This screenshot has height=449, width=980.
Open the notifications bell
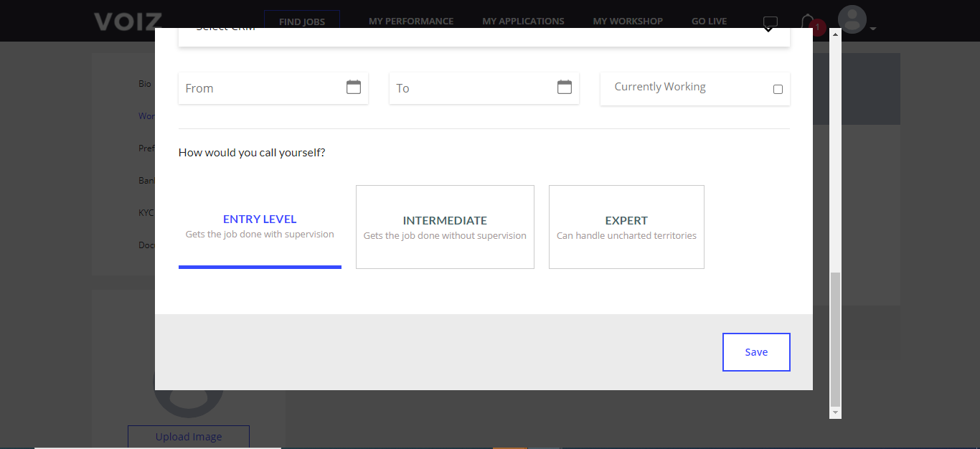pyautogui.click(x=808, y=22)
